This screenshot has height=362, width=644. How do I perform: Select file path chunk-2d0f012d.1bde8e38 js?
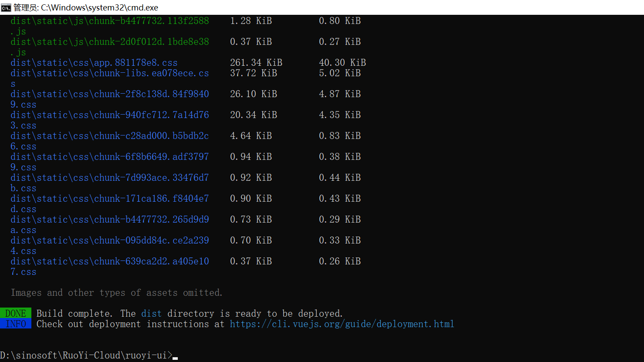(x=110, y=47)
